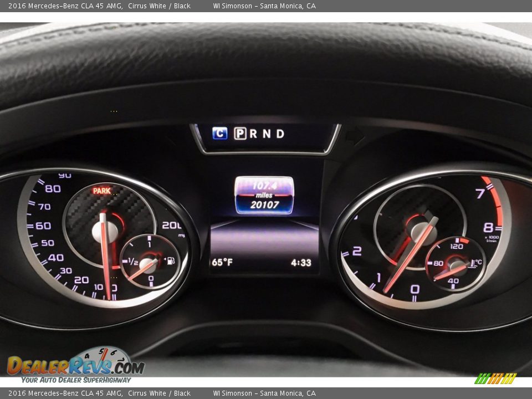Click bottom caption Cirrus White / Black

(x=159, y=393)
